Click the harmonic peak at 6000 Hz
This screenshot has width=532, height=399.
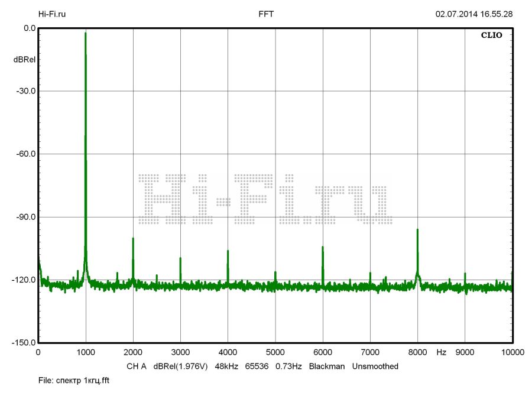tap(323, 248)
